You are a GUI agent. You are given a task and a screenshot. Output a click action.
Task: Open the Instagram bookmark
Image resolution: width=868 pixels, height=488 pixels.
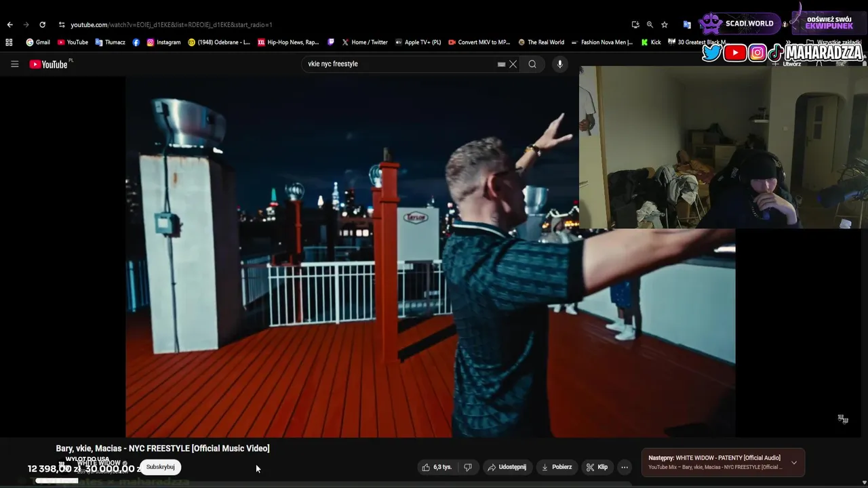(x=163, y=42)
